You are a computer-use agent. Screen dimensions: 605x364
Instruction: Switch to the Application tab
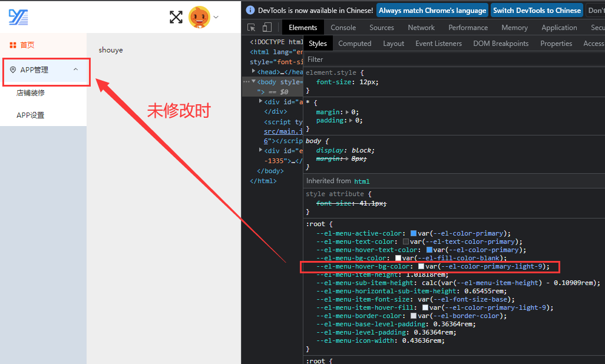click(559, 27)
